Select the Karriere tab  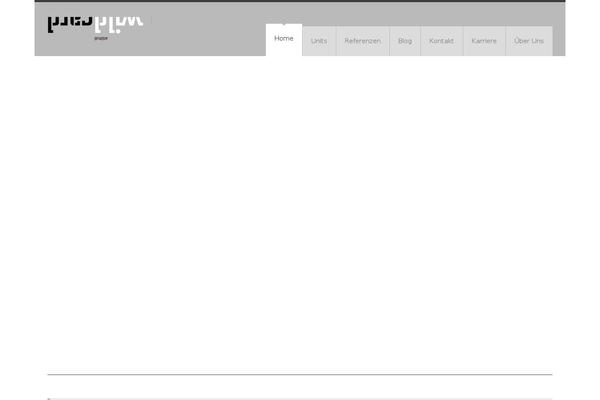click(484, 41)
